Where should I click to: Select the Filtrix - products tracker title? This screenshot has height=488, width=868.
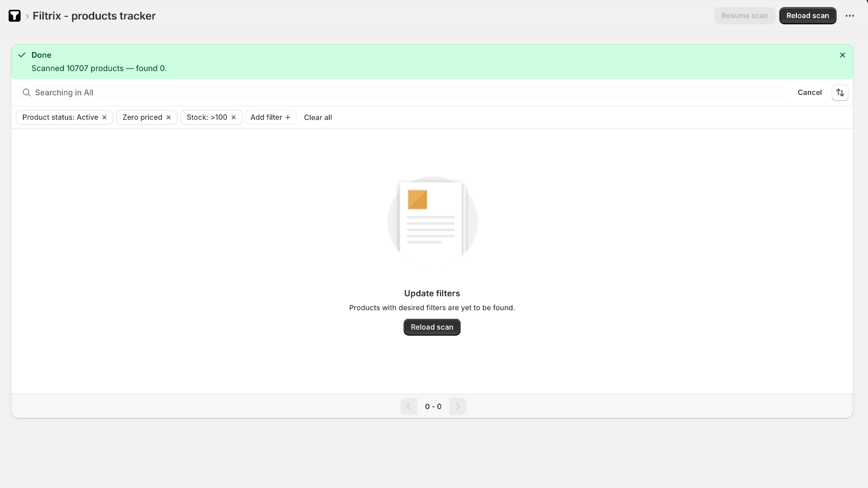coord(94,16)
